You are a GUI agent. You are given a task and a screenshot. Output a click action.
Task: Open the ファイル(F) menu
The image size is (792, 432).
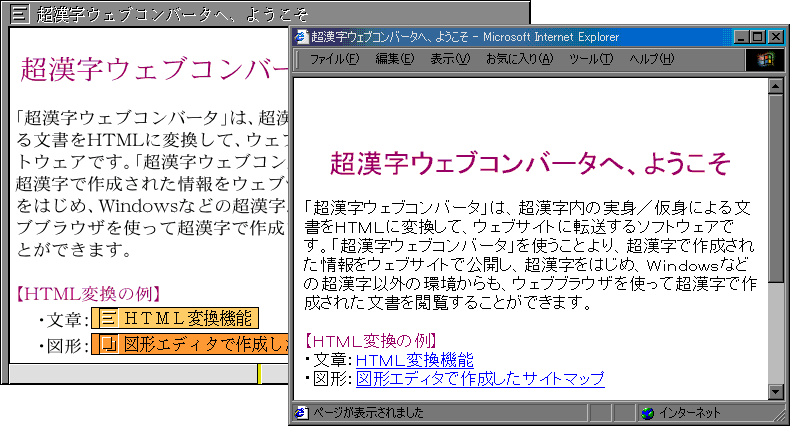coord(334,59)
